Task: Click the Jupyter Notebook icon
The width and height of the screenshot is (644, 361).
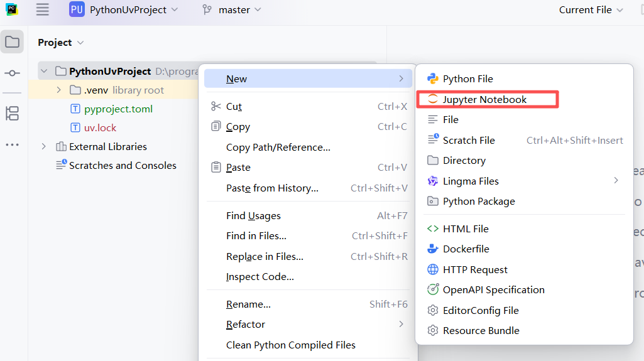Action: pos(433,99)
